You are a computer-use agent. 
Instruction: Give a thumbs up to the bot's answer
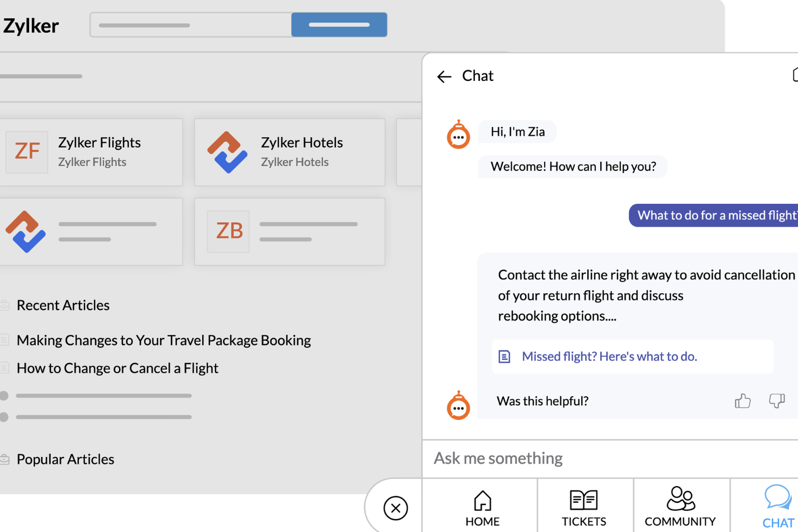[742, 401]
